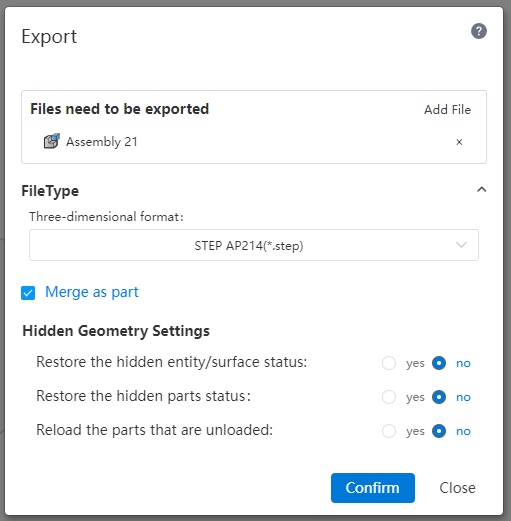The image size is (511, 521).
Task: Select yes for Restore hidden entity/surface status
Action: pyautogui.click(x=389, y=363)
